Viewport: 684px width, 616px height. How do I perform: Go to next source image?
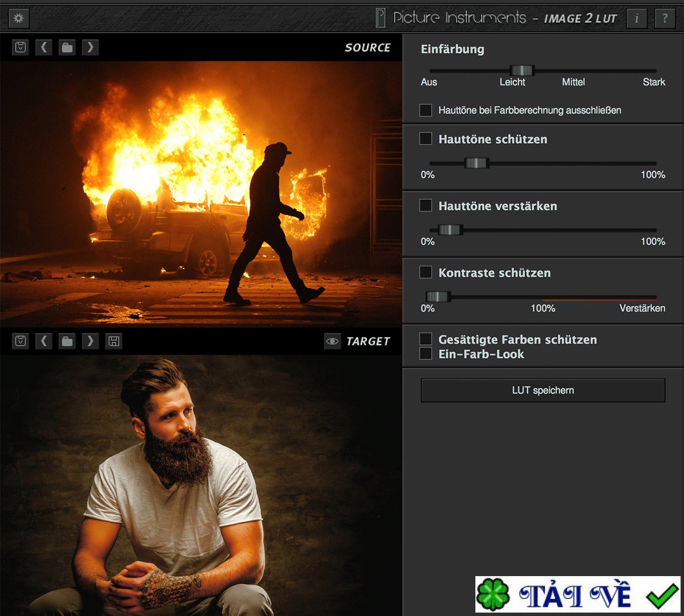(x=90, y=47)
